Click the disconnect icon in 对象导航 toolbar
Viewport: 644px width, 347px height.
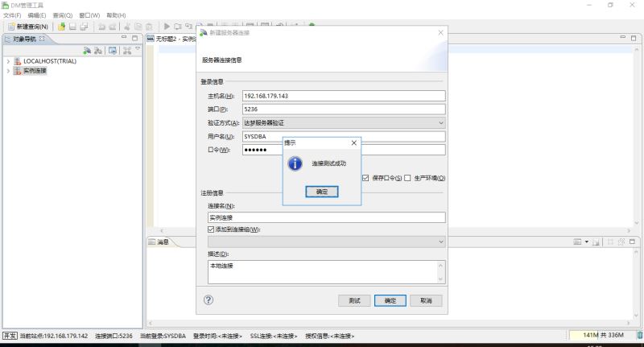pyautogui.click(x=98, y=51)
